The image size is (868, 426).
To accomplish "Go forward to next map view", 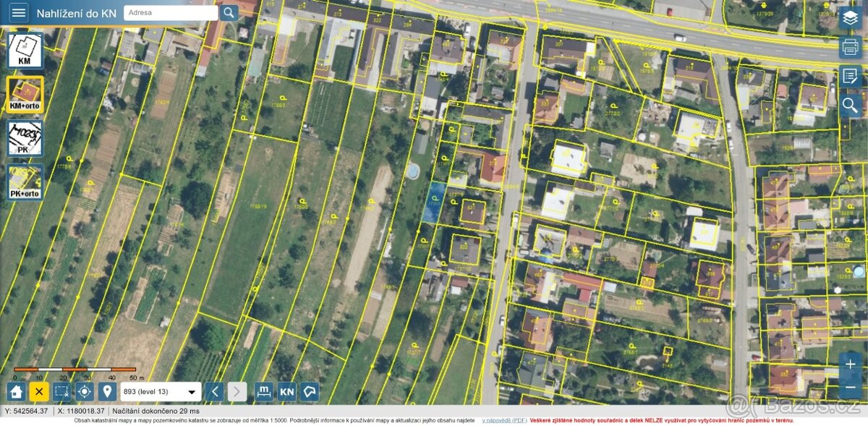I will click(x=237, y=392).
